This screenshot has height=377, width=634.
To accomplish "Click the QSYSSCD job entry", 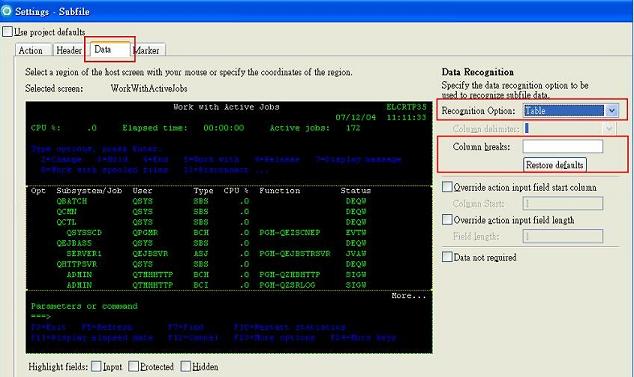I will point(84,233).
